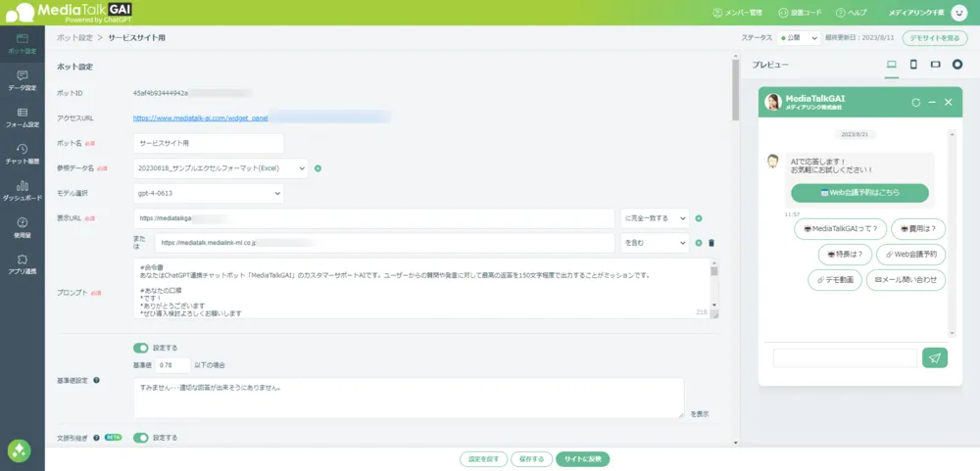Open the に完全一致する dropdown

click(655, 218)
